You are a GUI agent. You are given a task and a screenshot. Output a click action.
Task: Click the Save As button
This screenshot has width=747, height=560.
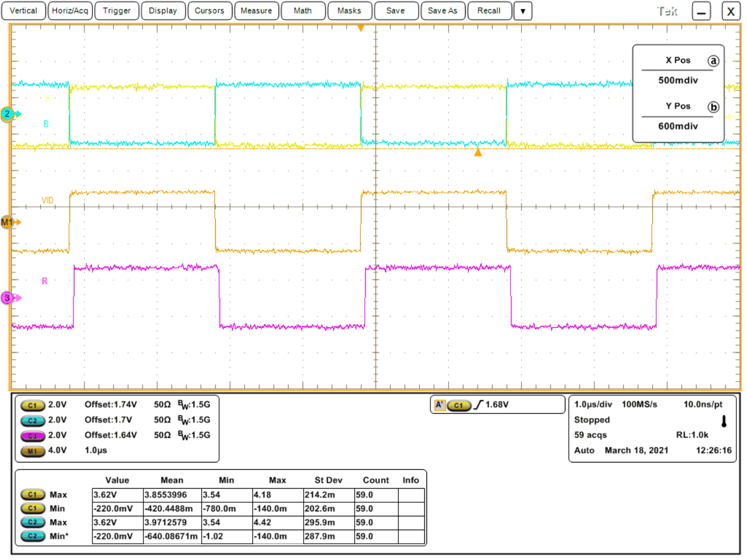click(x=443, y=11)
